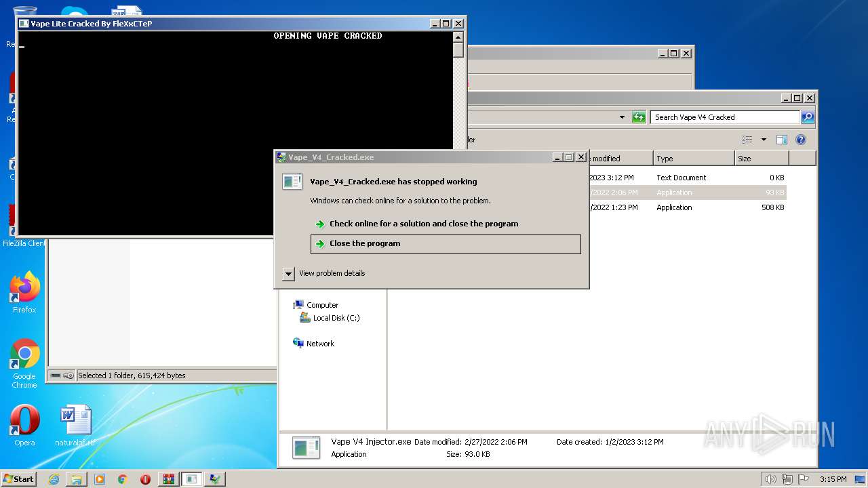This screenshot has width=868, height=488.
Task: Click the network tray icon
Action: click(787, 479)
